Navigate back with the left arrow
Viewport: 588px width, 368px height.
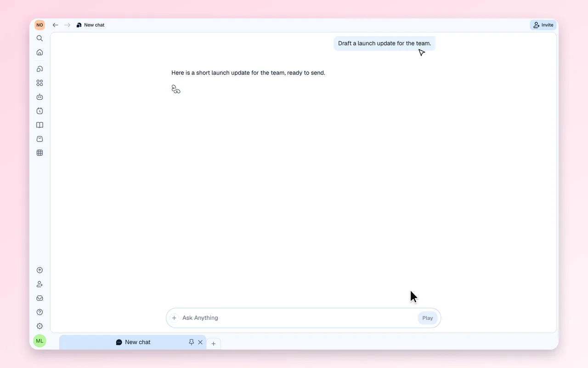56,25
